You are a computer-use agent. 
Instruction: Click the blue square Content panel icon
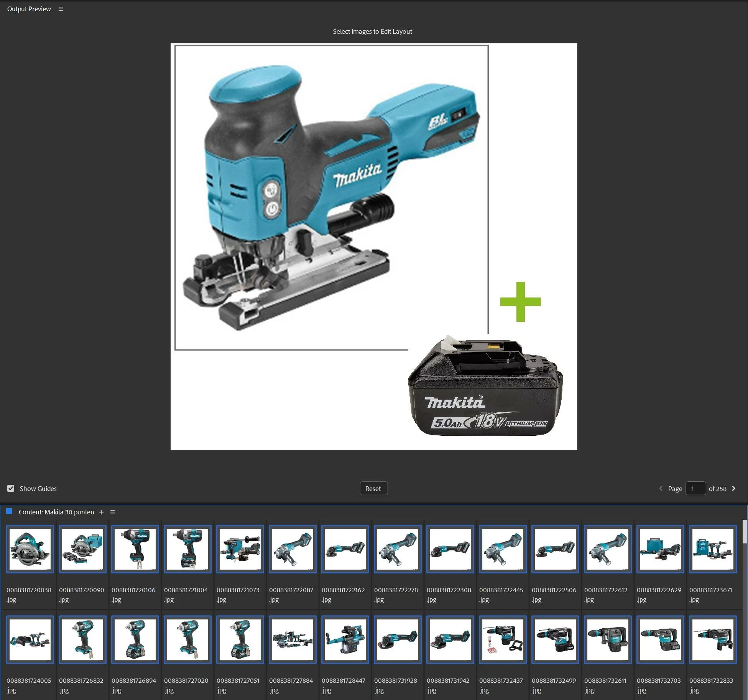pyautogui.click(x=9, y=511)
